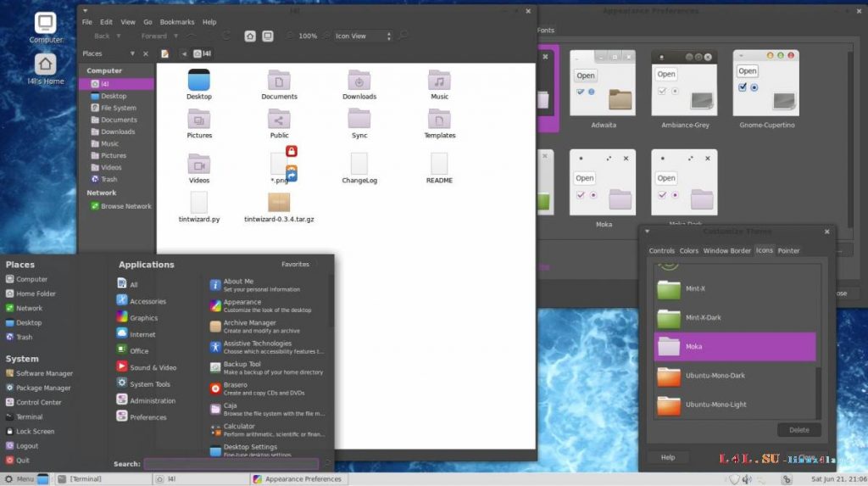Switch to the Controls tab

661,251
